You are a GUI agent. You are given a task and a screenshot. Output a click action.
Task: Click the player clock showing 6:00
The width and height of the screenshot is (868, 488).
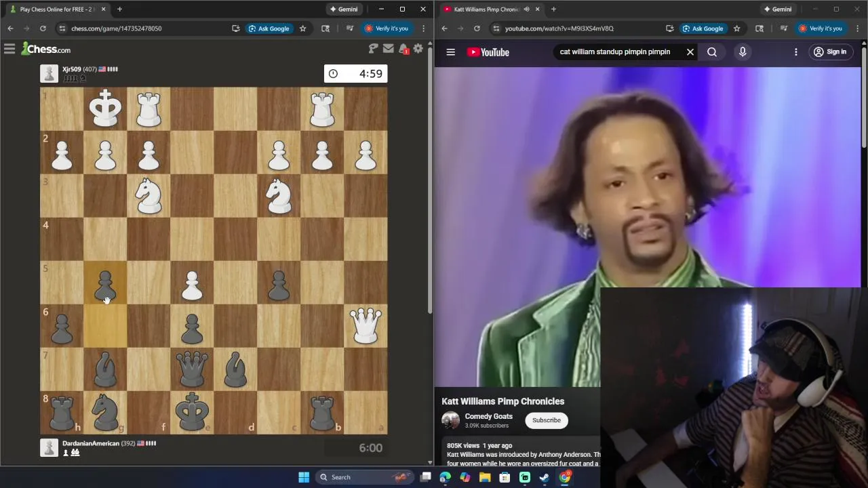pyautogui.click(x=356, y=447)
